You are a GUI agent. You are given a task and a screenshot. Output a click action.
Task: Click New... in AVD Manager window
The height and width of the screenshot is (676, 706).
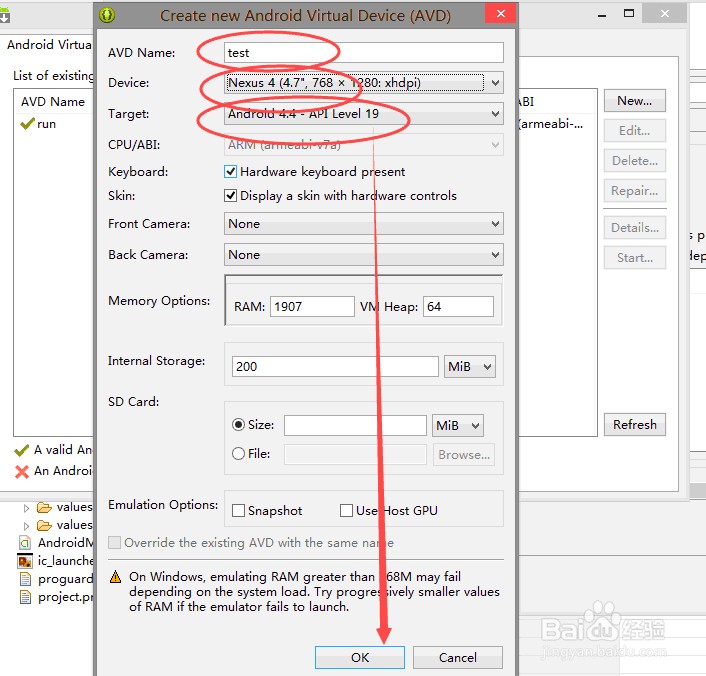(x=634, y=101)
